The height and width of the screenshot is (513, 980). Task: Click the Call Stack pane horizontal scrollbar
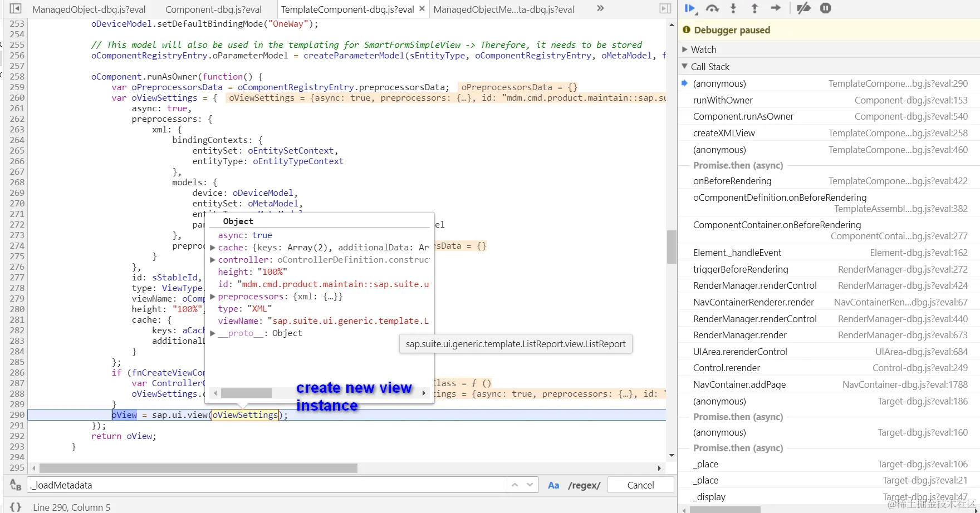[725, 509]
